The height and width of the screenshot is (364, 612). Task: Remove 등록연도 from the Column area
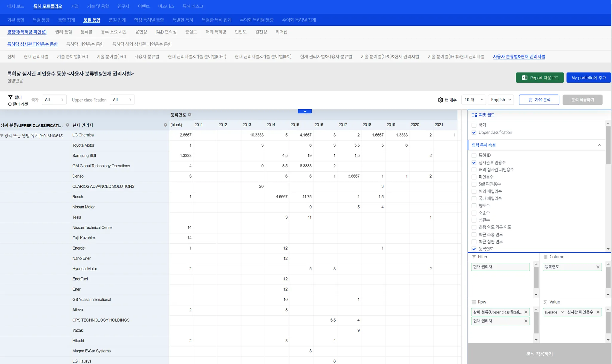pos(598,267)
